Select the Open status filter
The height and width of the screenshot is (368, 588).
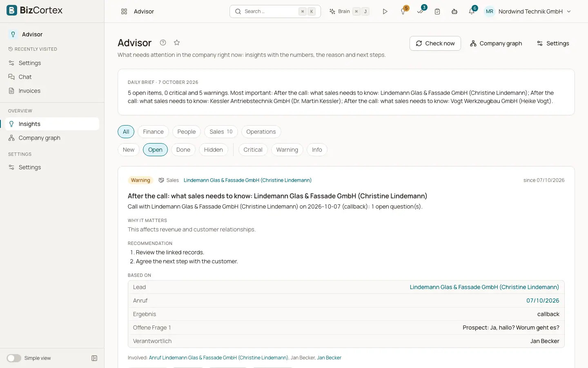tap(155, 150)
